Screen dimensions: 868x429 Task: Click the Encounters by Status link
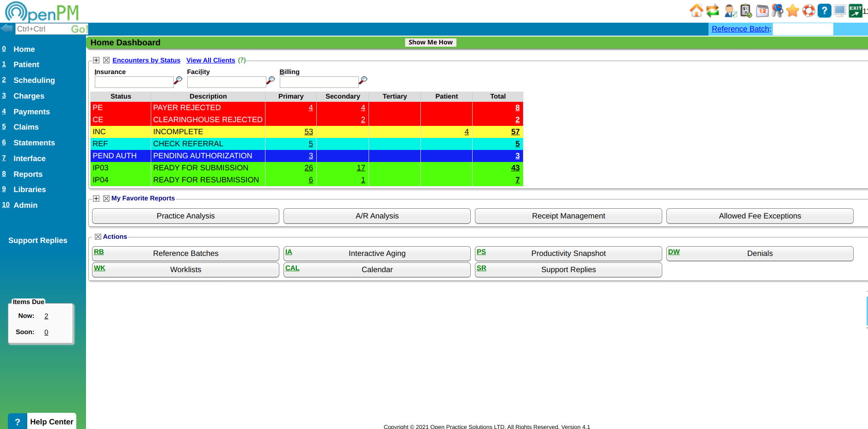[146, 60]
